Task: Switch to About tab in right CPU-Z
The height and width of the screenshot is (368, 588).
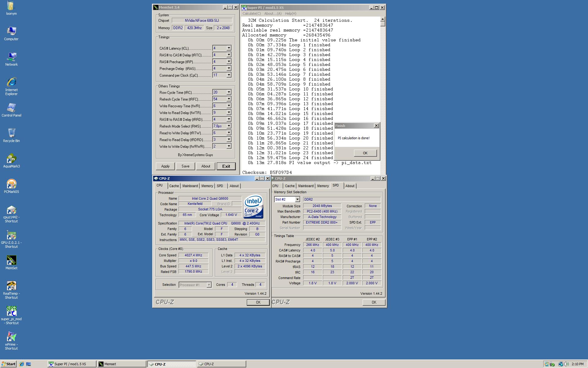Action: click(350, 186)
